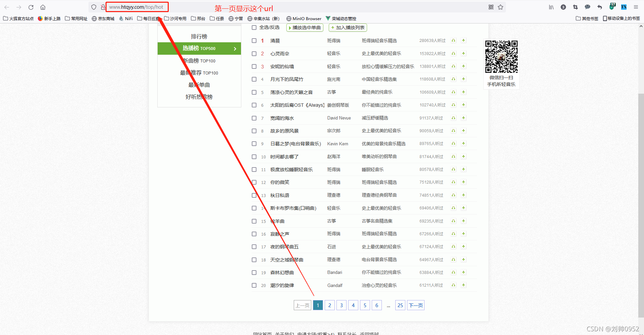
Task: Open the 热播榜 TOP500 chart
Action: (199, 48)
